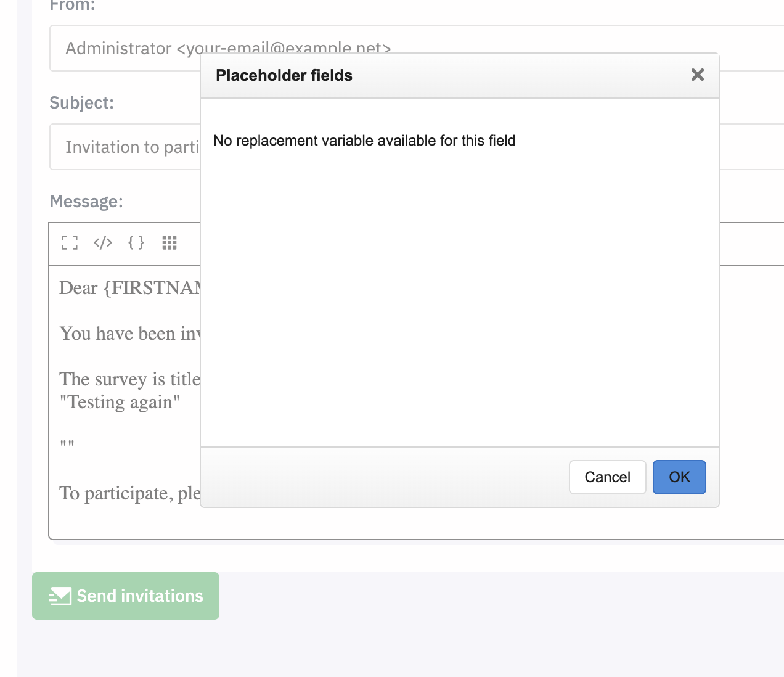Toggle the show blocks grid icon
The image size is (784, 677).
click(169, 243)
